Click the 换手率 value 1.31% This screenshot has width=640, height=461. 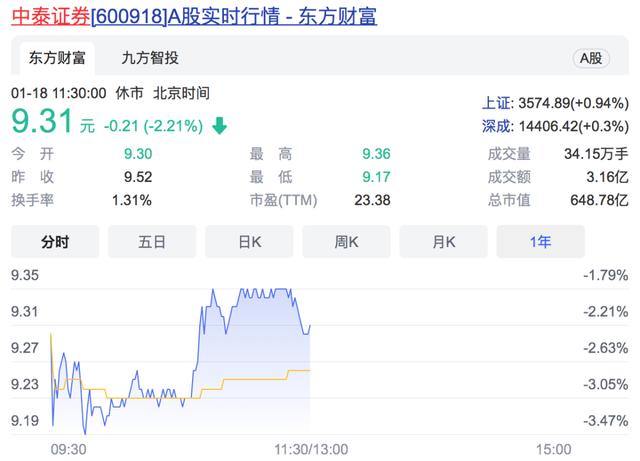point(132,200)
